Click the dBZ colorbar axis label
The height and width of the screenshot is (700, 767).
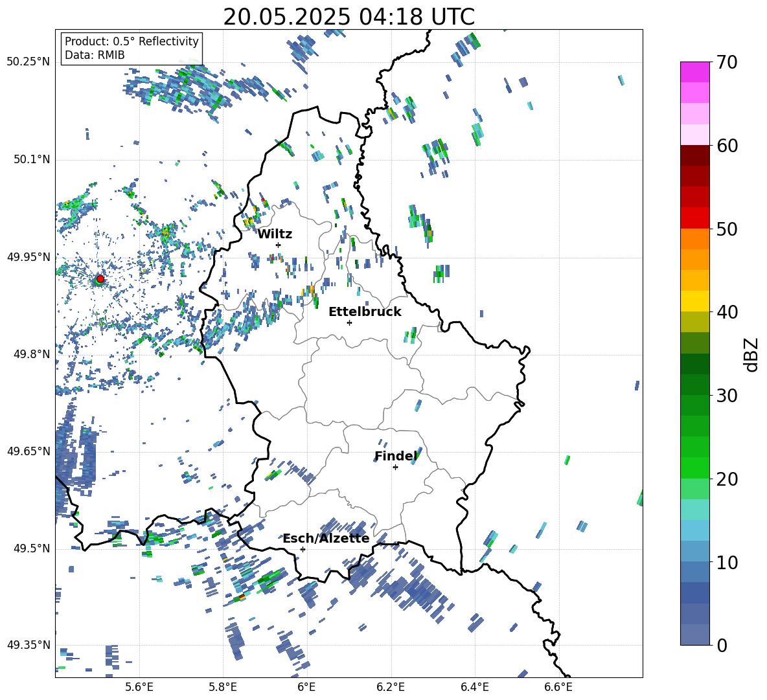(752, 354)
